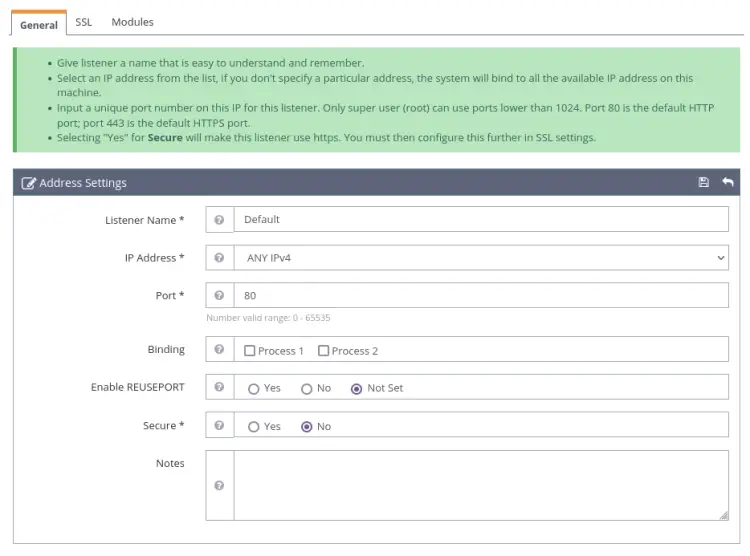
Task: Check the Process 2 binding checkbox
Action: (323, 351)
